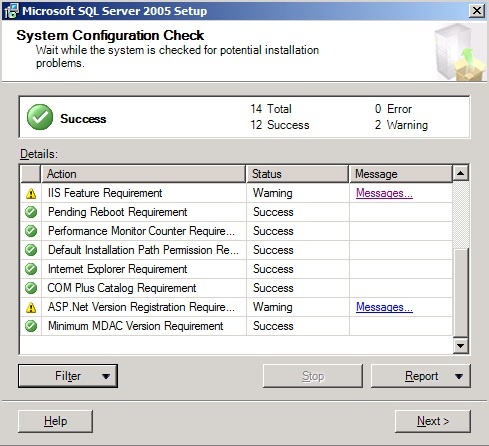Image resolution: width=489 pixels, height=446 pixels.
Task: Click the '14 Total' summary text
Action: coord(271,109)
